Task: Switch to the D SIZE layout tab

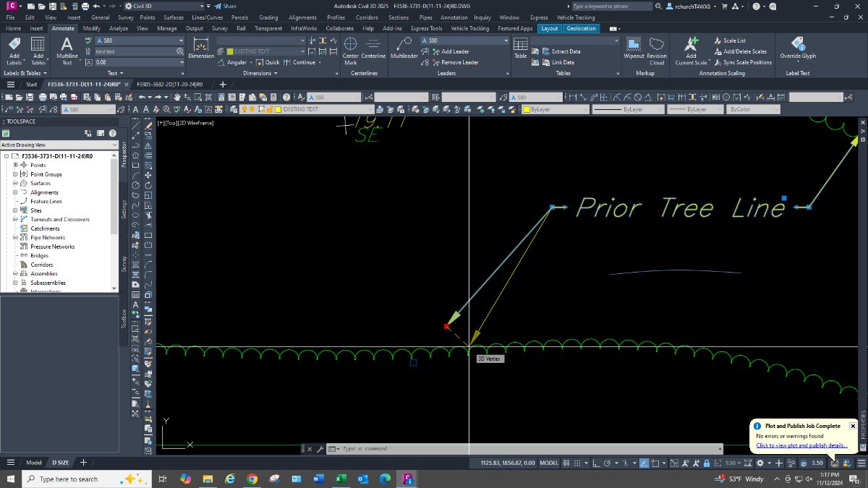Action: pyautogui.click(x=60, y=463)
